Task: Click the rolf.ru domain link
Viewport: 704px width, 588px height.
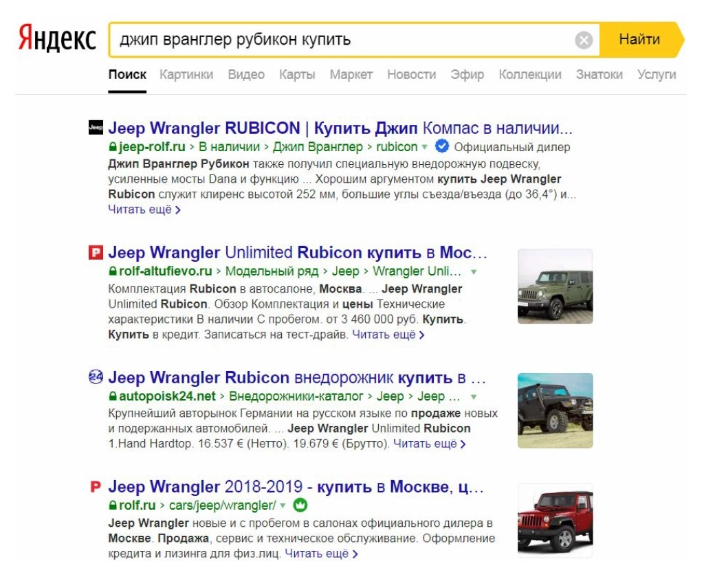Action: [x=137, y=505]
